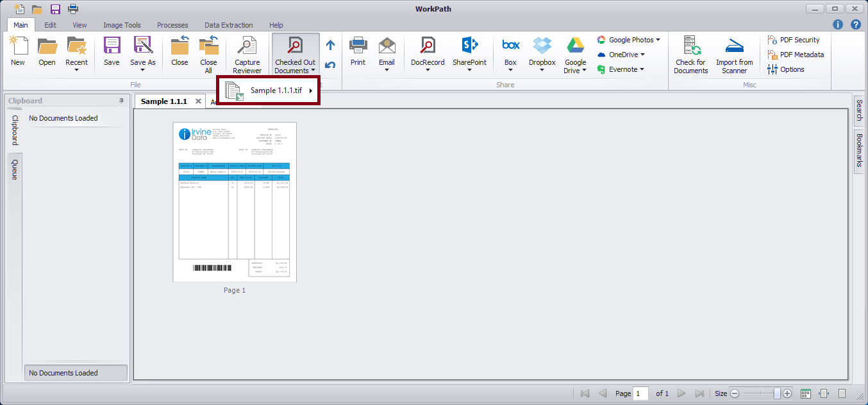Go to first page arrow
Image resolution: width=868 pixels, height=405 pixels.
pos(585,393)
